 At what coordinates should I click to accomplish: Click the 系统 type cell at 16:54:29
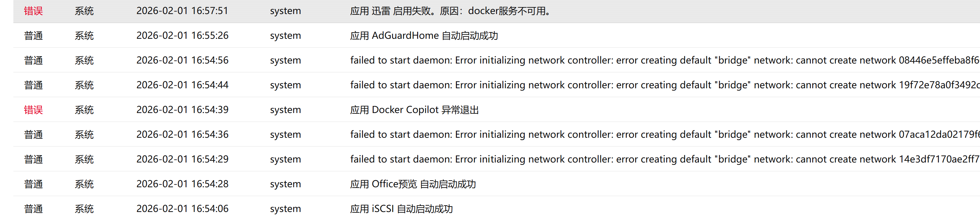coord(84,159)
